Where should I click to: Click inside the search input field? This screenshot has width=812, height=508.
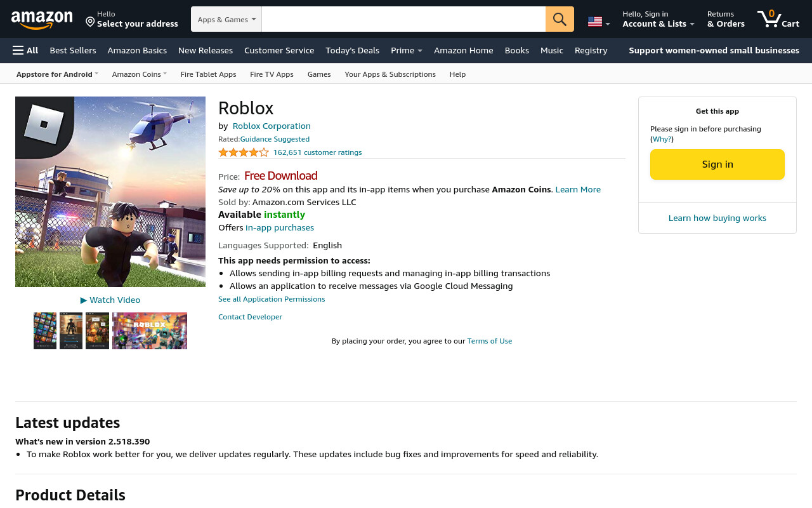(403, 19)
